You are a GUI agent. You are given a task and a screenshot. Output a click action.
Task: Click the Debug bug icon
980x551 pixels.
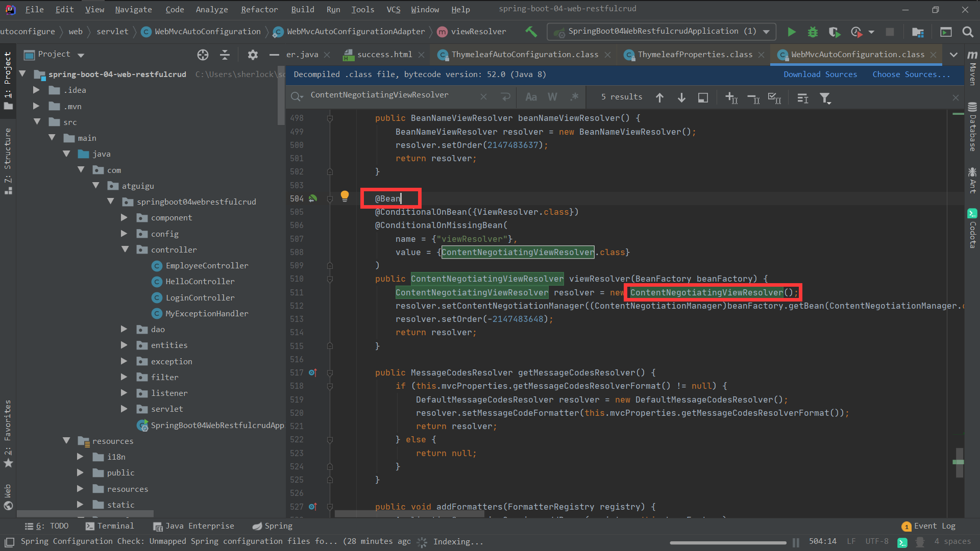(x=813, y=32)
